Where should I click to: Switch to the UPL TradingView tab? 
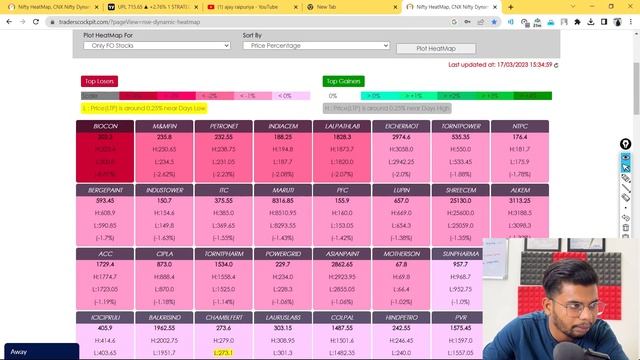click(153, 7)
